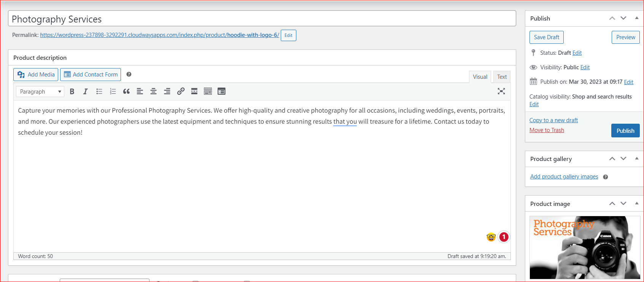Collapse the Publish panel with its triangle toggle

click(636, 18)
